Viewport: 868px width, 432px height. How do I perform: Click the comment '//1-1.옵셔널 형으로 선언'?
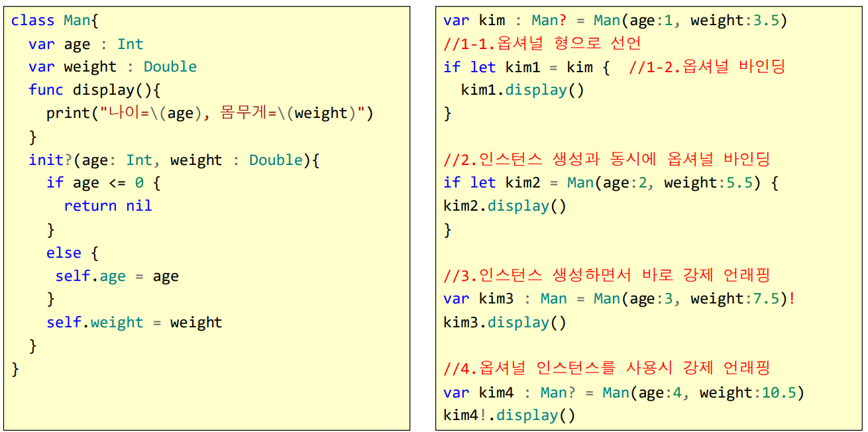(543, 44)
